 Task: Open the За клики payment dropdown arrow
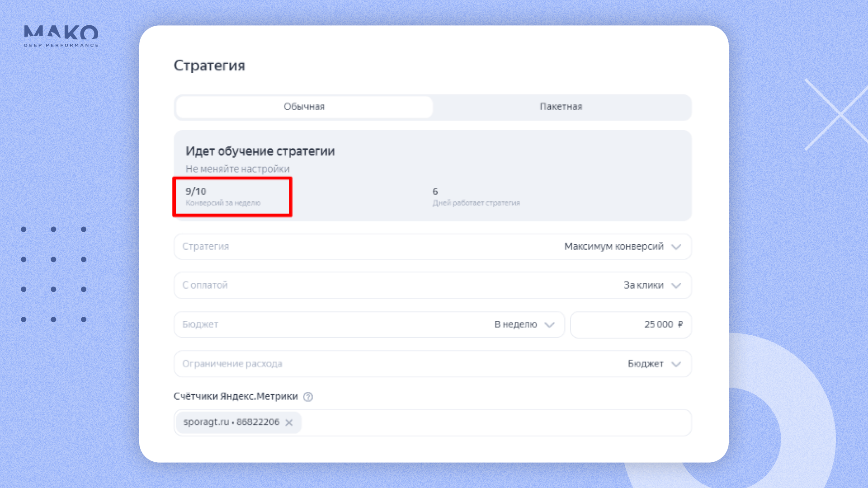pos(676,286)
